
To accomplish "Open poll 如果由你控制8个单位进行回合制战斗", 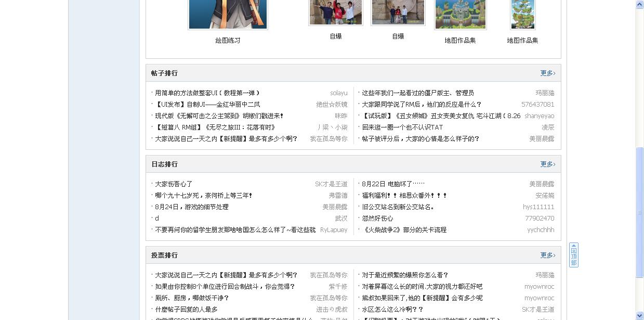I will coord(225,287).
